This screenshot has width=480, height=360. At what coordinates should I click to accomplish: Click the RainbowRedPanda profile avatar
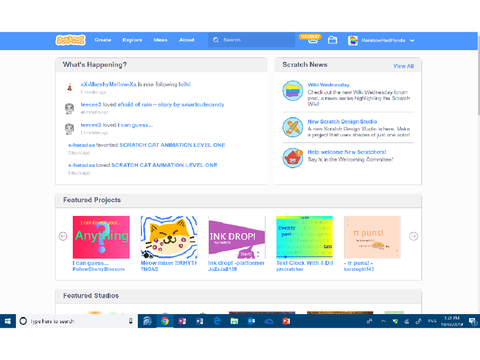tap(353, 40)
